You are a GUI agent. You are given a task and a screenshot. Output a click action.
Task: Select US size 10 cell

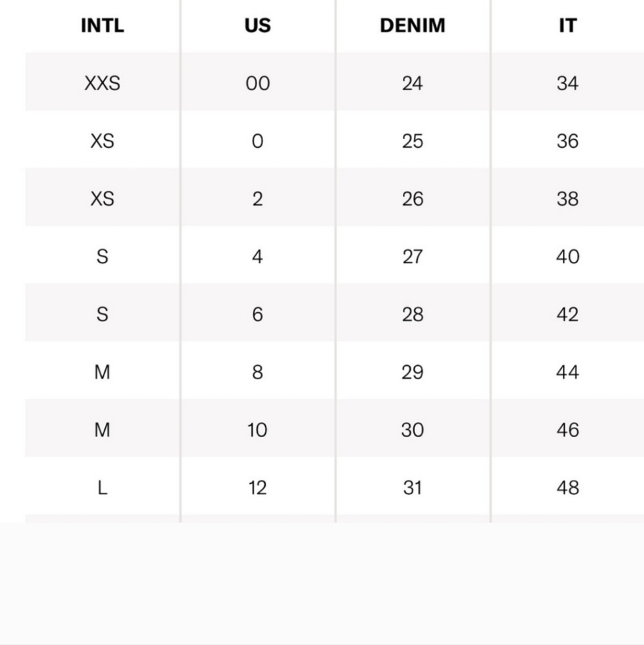(x=257, y=430)
